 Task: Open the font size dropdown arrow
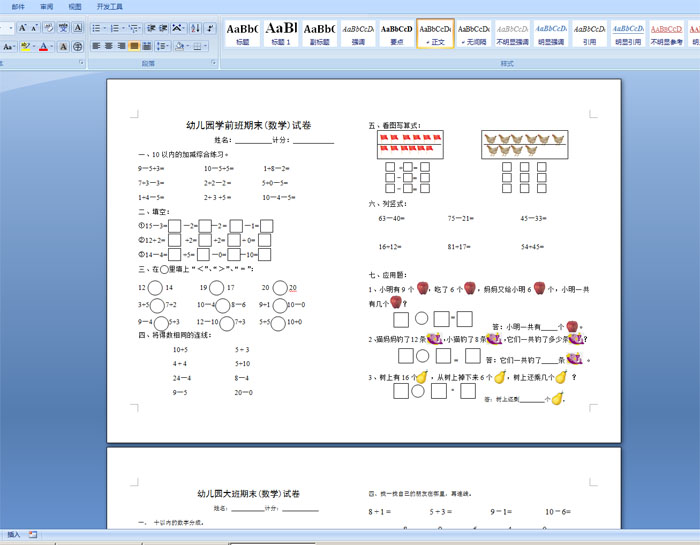coord(11,28)
